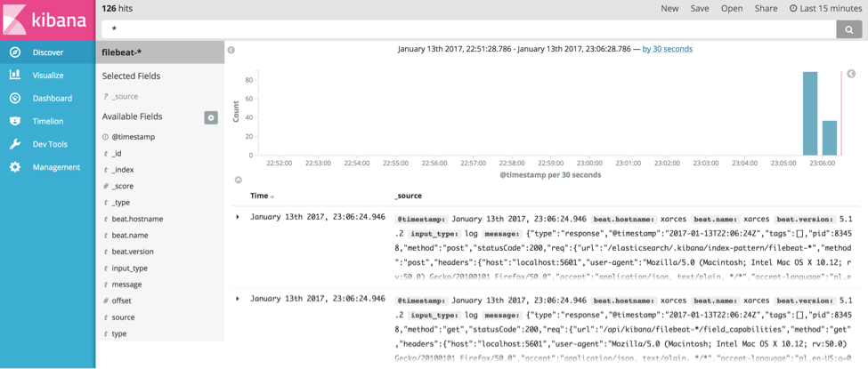This screenshot has width=868, height=369.
Task: Select Management label in sidebar
Action: point(56,167)
